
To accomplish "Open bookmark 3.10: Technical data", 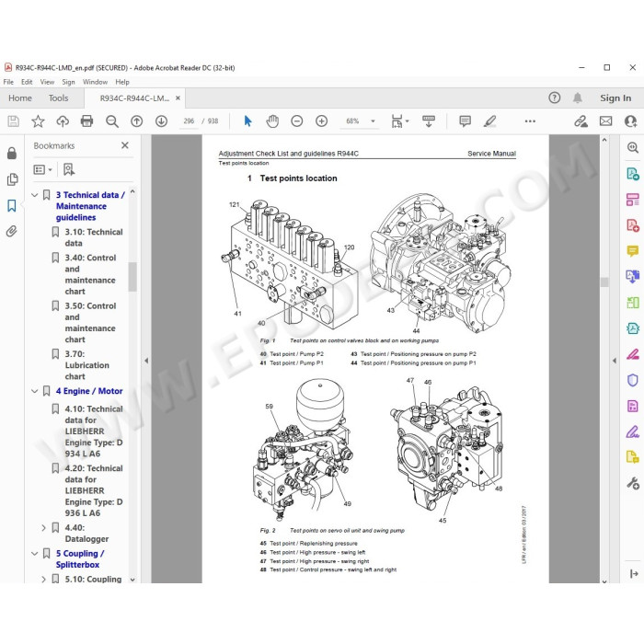I will click(94, 237).
